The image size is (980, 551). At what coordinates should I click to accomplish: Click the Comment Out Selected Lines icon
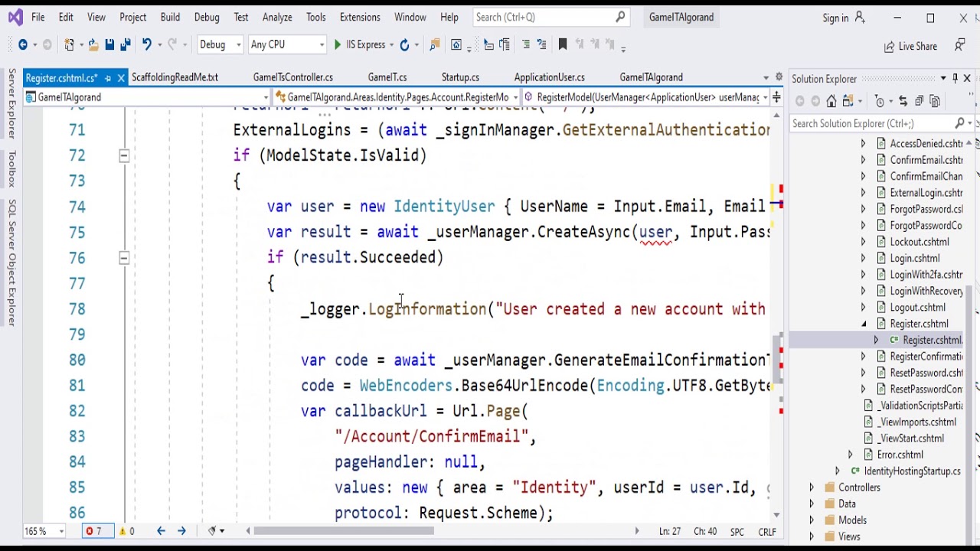(x=526, y=45)
